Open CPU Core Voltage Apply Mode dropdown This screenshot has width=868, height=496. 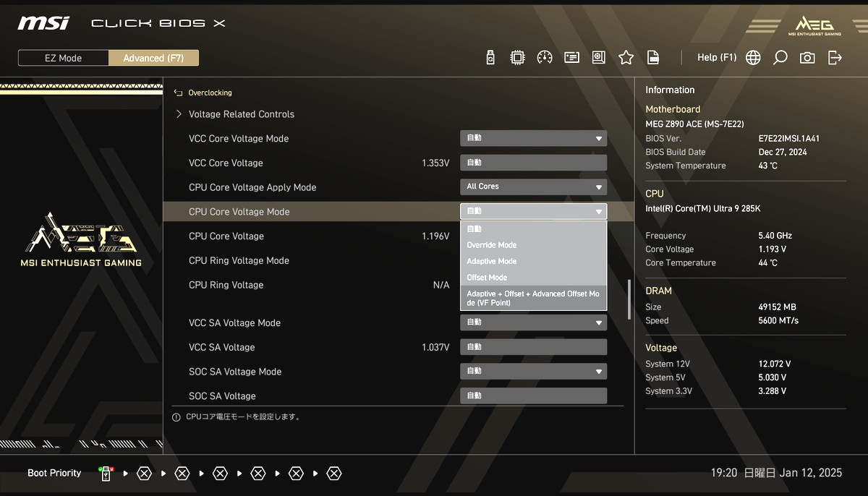(534, 187)
